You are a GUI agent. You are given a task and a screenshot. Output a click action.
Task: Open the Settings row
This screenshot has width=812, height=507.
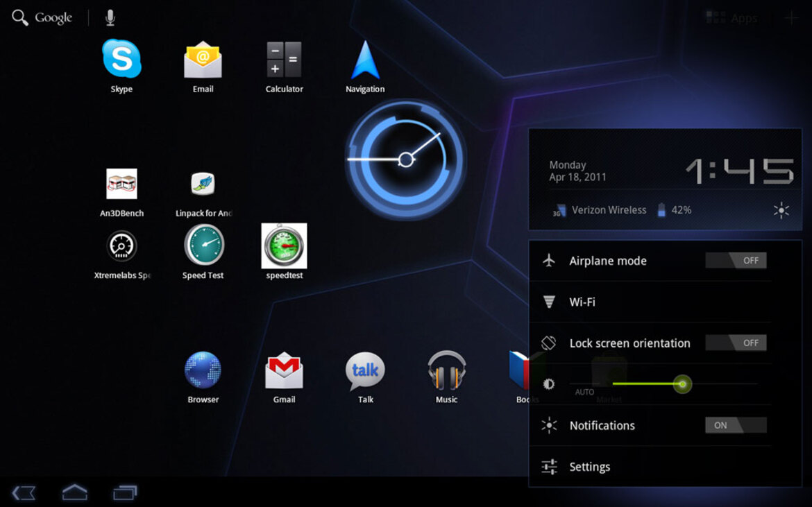point(650,467)
